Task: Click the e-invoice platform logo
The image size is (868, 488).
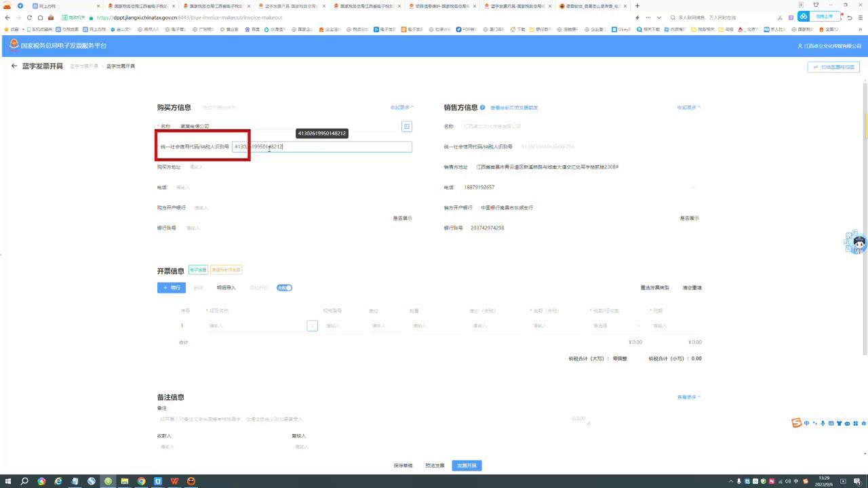Action: 13,44
